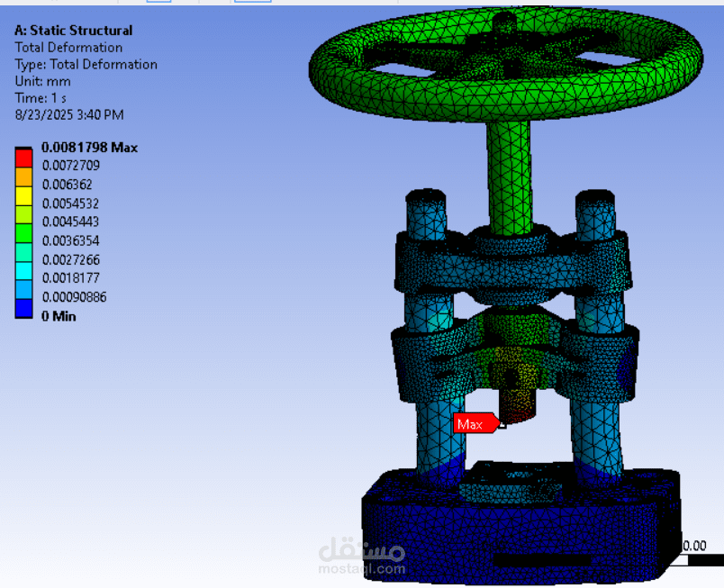Select the dark blue legend band
The width and height of the screenshot is (724, 588).
[x=23, y=308]
